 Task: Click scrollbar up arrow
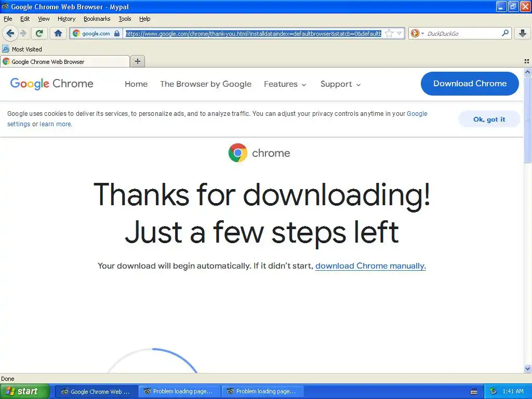527,72
